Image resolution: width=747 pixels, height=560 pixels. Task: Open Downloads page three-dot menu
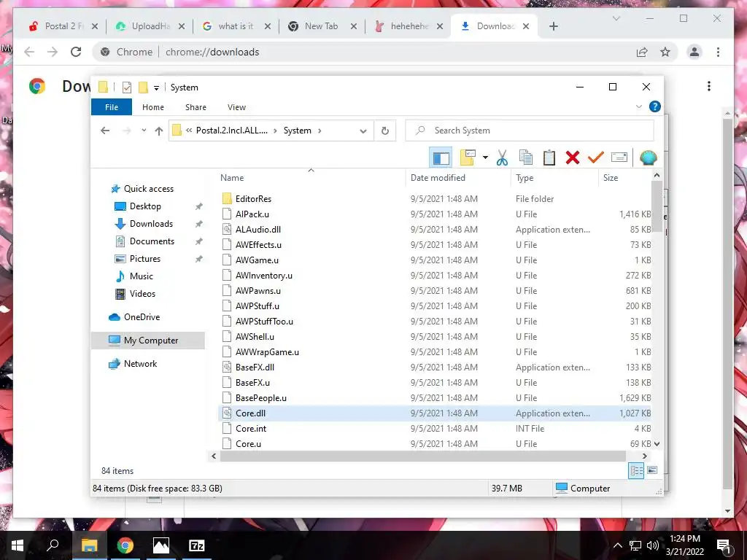coord(709,86)
